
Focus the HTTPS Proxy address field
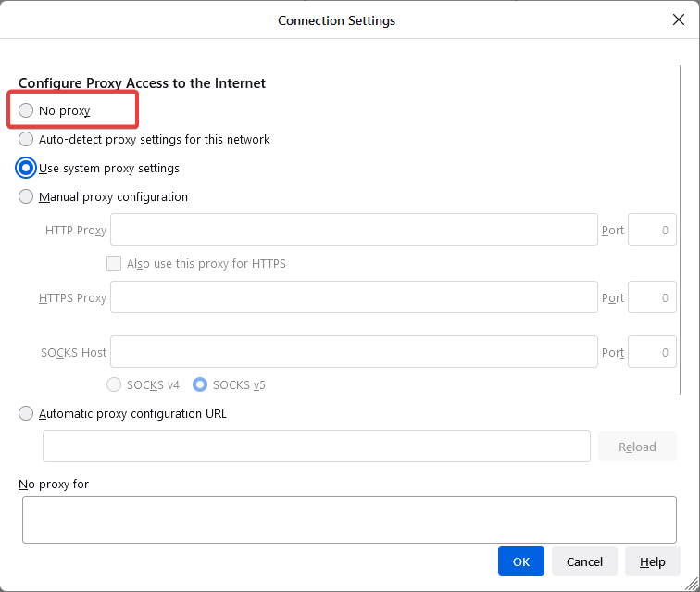pos(354,297)
